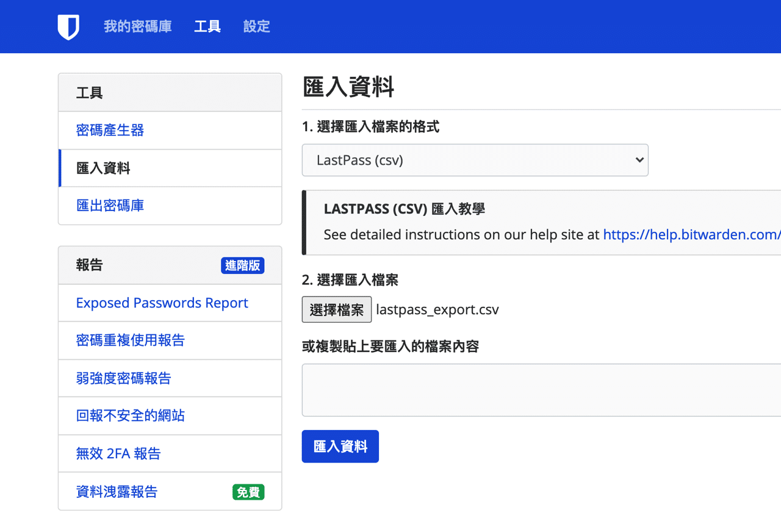
Task: Click the 匯入資料 page heading
Action: click(x=348, y=87)
